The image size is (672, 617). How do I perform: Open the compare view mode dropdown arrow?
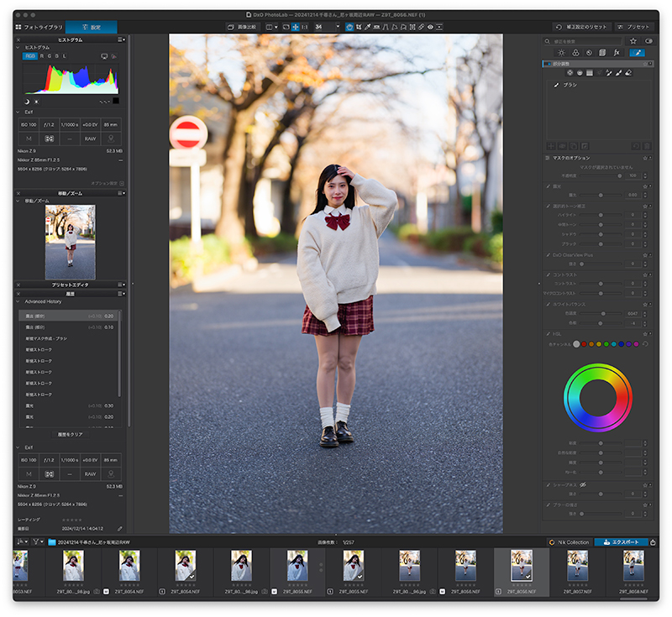pos(276,27)
